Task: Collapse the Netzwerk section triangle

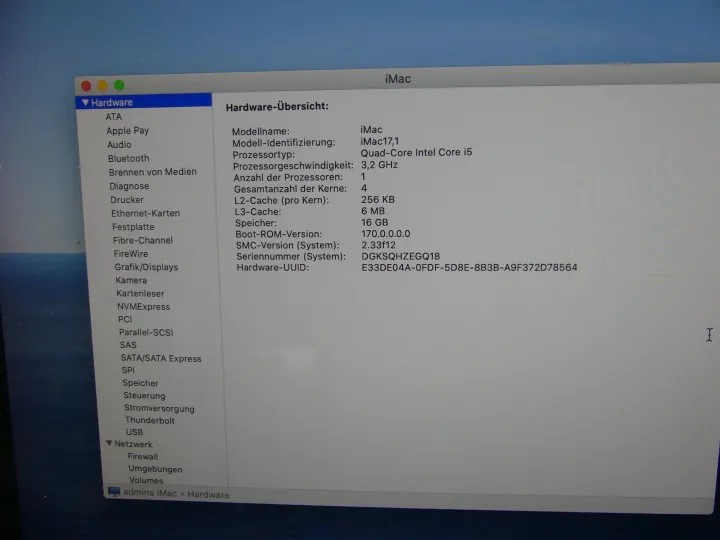Action: pos(109,443)
